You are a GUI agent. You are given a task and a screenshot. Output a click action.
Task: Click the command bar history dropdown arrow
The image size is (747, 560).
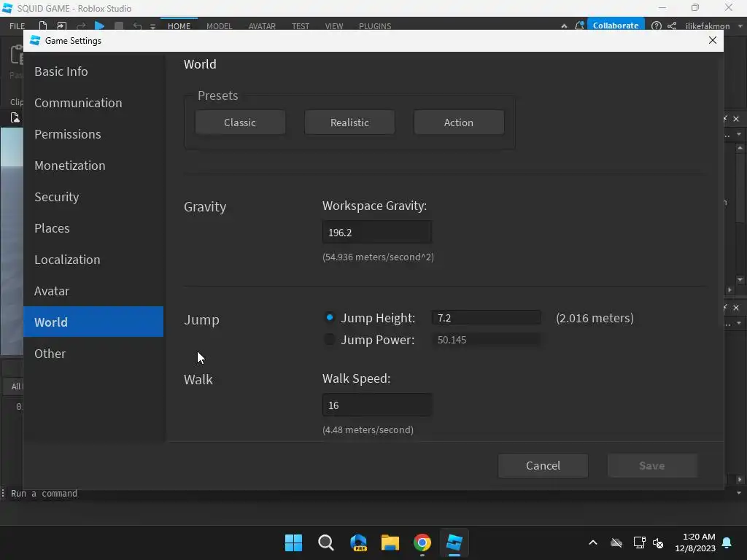(x=739, y=494)
